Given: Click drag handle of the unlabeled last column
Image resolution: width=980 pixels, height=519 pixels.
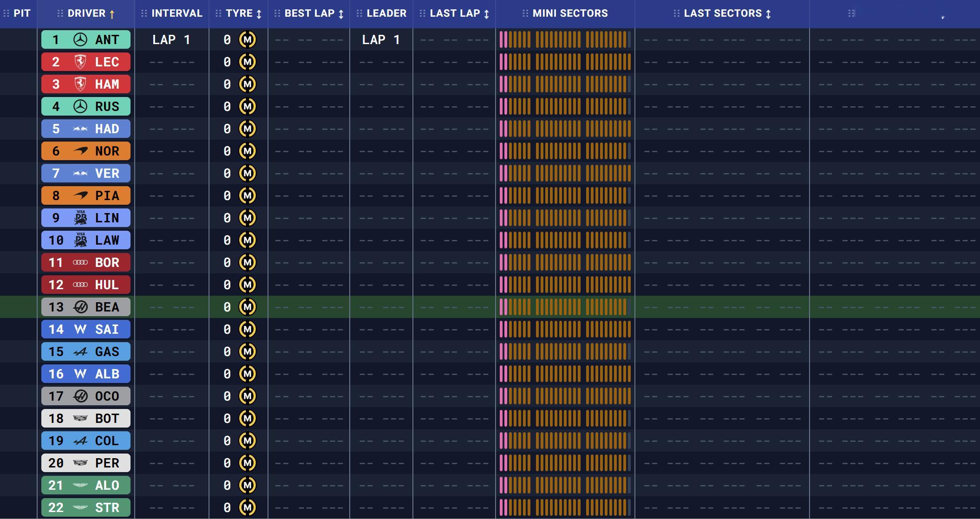Looking at the screenshot, I should [851, 13].
